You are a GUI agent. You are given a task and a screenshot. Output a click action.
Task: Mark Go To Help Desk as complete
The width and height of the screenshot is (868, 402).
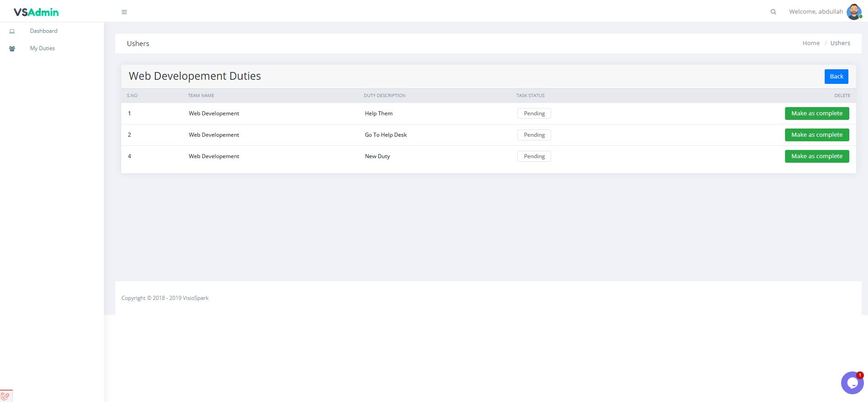click(x=816, y=135)
